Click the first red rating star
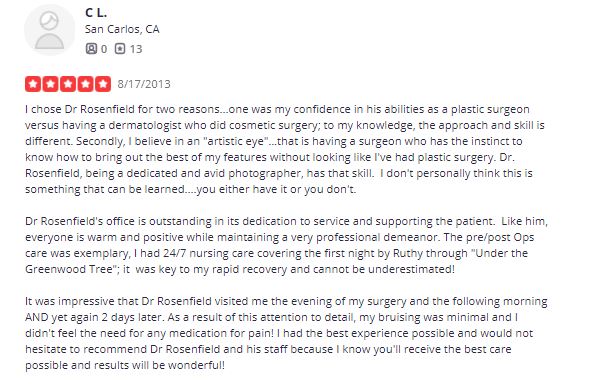 [x=33, y=84]
